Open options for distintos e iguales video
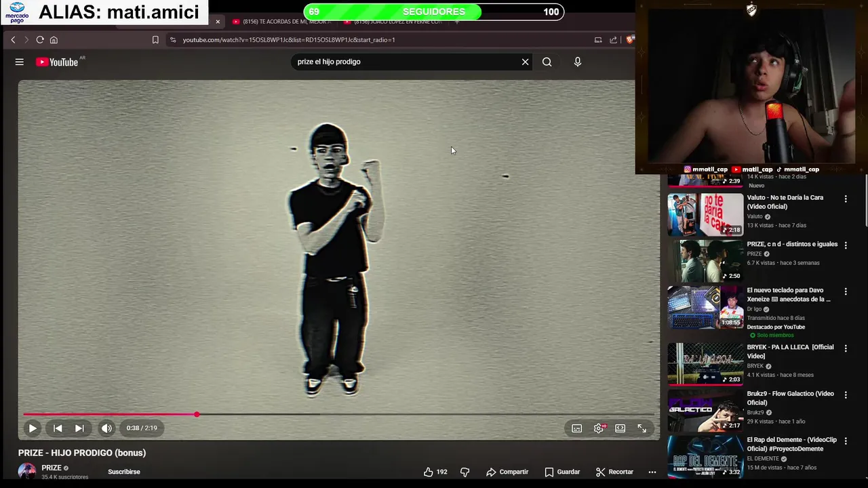 click(x=846, y=245)
